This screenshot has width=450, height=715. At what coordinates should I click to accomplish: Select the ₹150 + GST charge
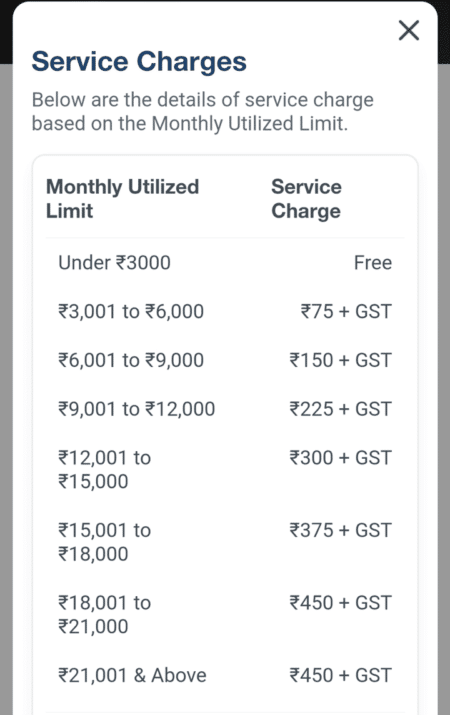[341, 361]
